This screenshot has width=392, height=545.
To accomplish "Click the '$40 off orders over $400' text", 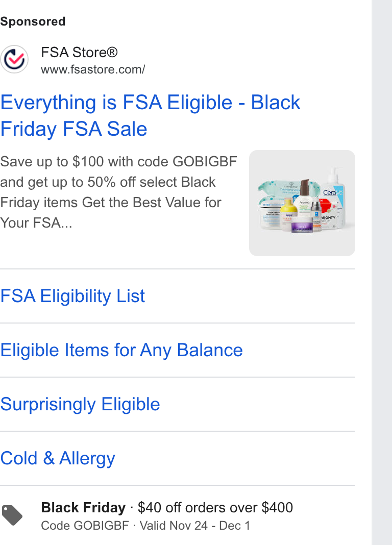I will [x=215, y=507].
